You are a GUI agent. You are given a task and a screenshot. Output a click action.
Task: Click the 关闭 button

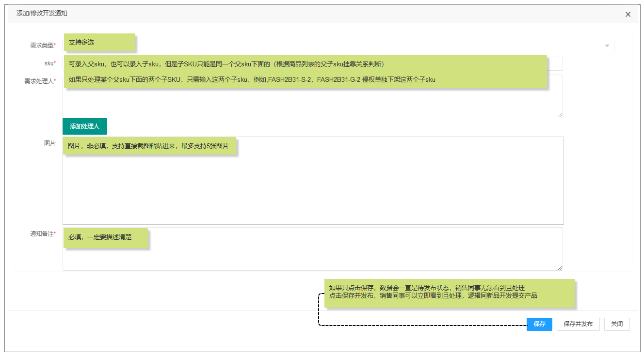[x=617, y=324]
